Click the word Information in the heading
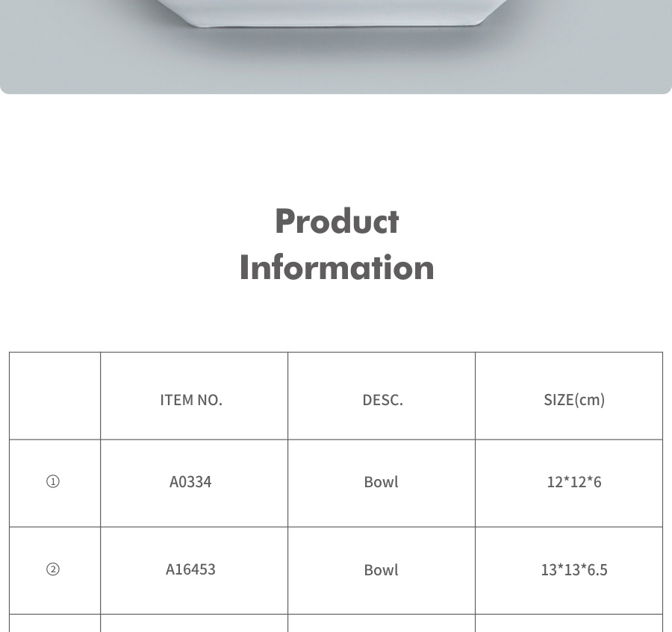The image size is (672, 632). [337, 268]
